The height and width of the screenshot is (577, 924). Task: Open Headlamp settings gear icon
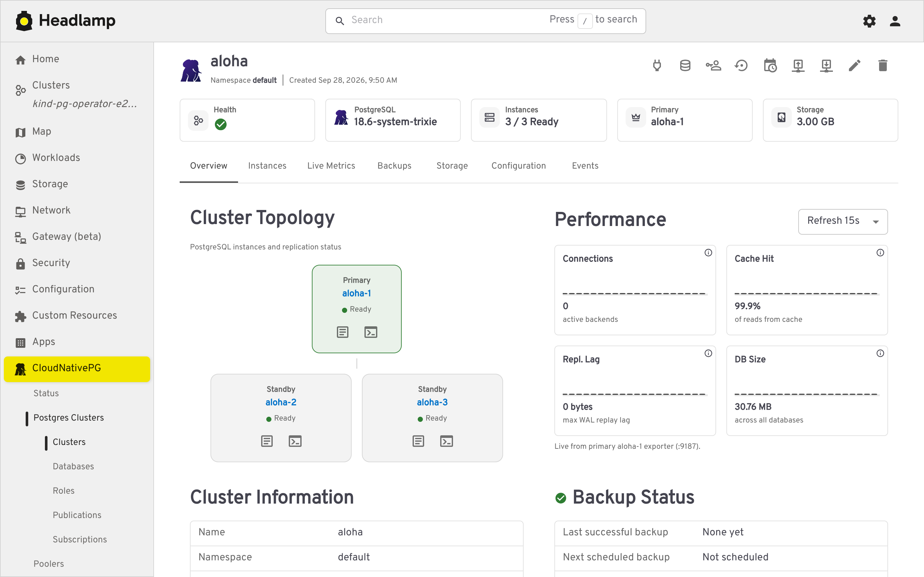coord(869,21)
